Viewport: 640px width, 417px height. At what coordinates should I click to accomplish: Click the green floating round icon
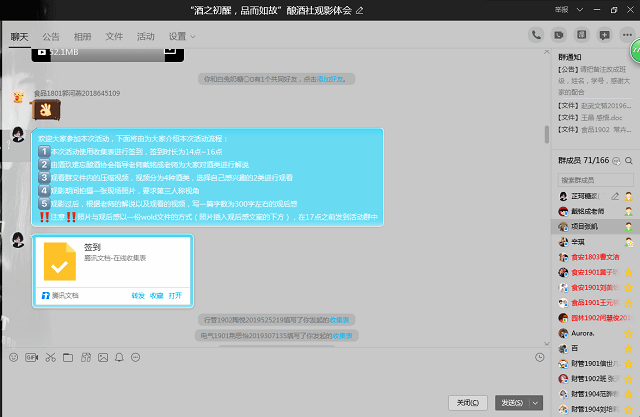pyautogui.click(x=635, y=51)
